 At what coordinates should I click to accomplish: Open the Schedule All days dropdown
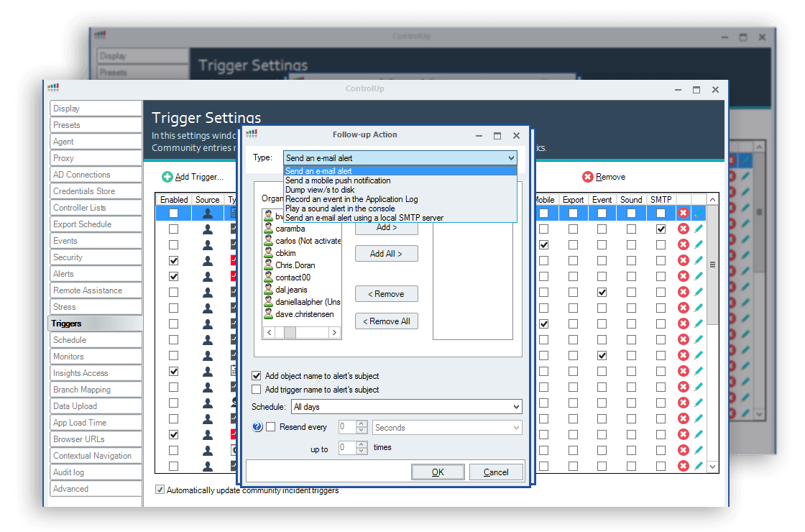(516, 407)
